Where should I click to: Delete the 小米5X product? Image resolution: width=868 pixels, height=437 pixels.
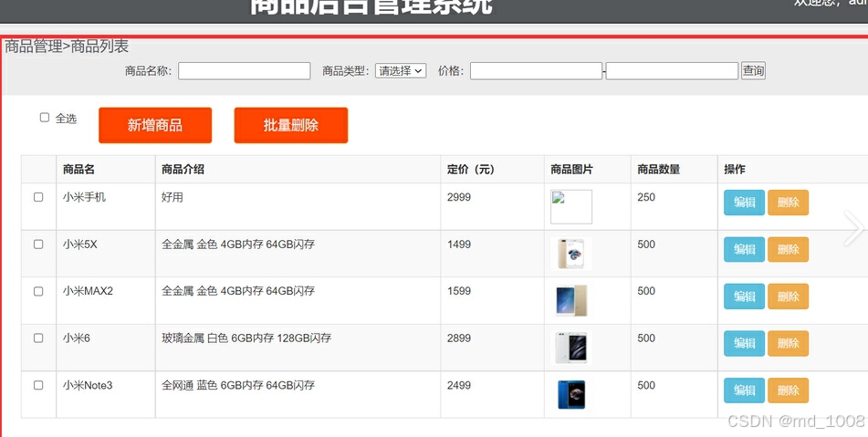pos(789,249)
